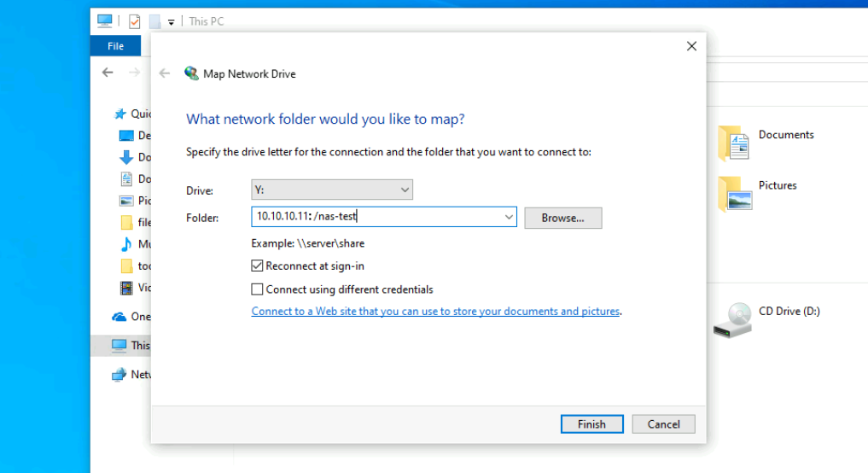868x473 pixels.
Task: Enable Connect using different credentials
Action: 258,289
